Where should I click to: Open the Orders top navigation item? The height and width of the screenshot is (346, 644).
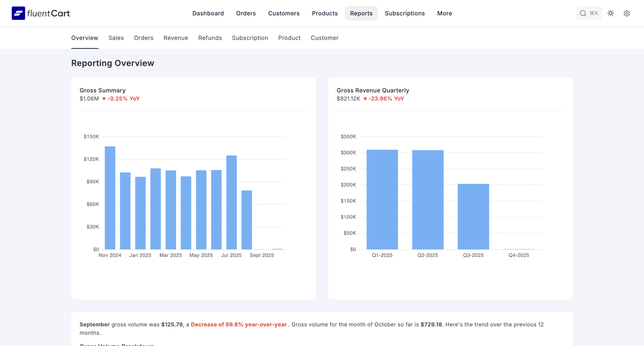pyautogui.click(x=246, y=13)
